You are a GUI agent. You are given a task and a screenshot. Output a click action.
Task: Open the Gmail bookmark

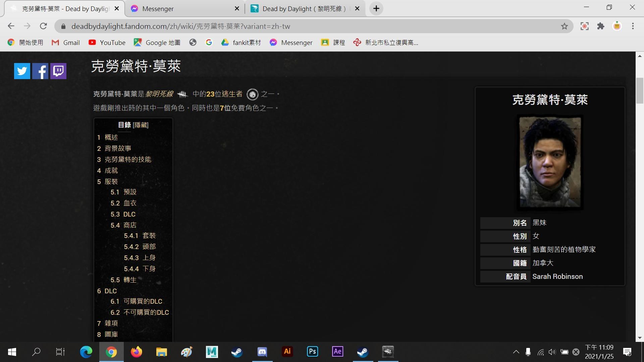coord(65,43)
